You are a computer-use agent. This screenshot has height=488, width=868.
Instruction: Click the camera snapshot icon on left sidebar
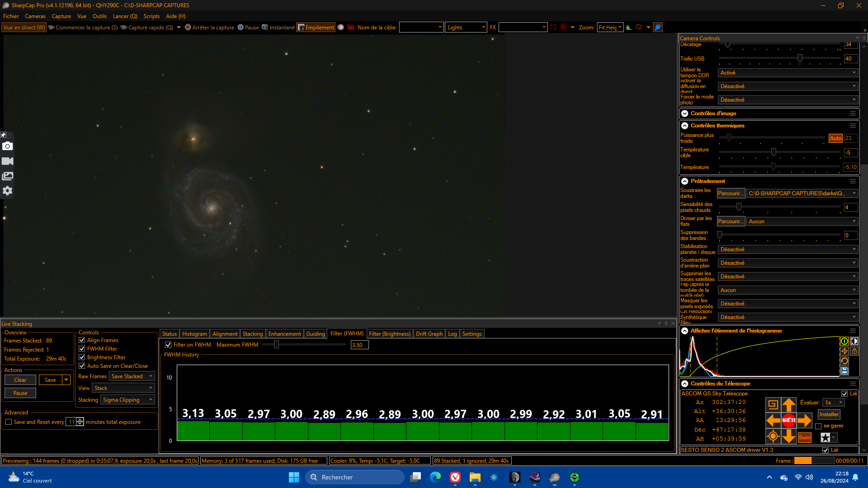pos(7,146)
